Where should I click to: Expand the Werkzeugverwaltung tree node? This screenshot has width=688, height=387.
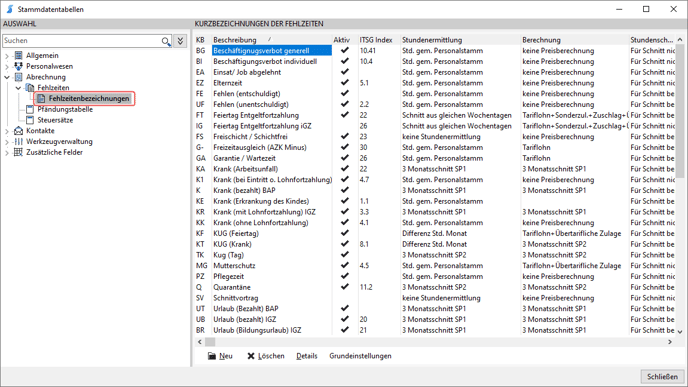tap(7, 142)
